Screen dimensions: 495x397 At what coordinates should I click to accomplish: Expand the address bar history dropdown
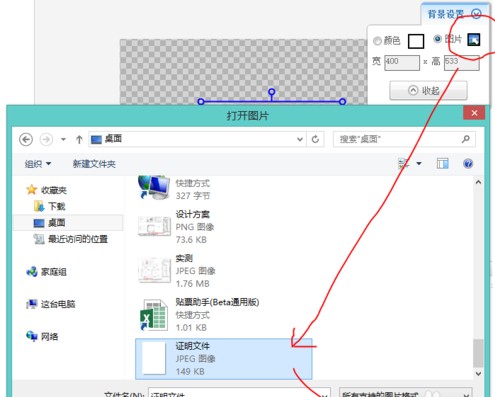point(300,139)
